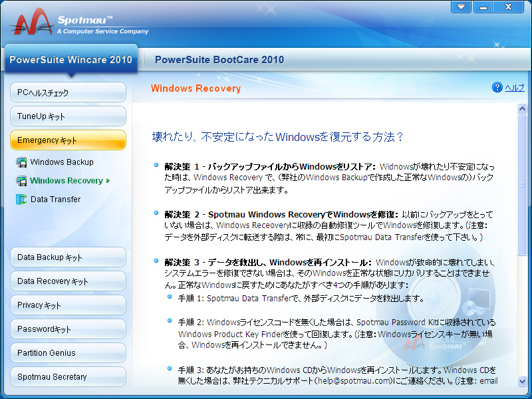Click 手順 1 Spotmau Data Transfer line
The width and height of the screenshot is (532, 399).
coord(301,299)
